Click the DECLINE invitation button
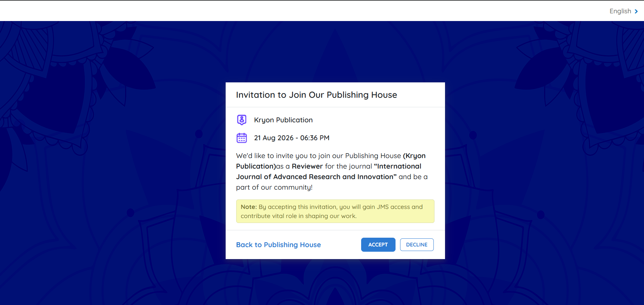The height and width of the screenshot is (305, 644). coord(417,245)
